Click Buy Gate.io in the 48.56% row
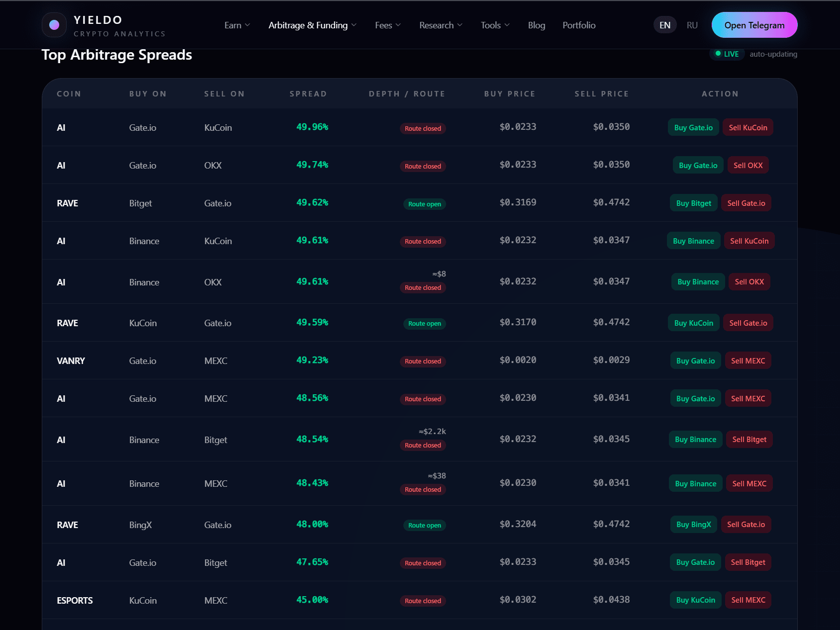This screenshot has width=840, height=630. coord(695,399)
